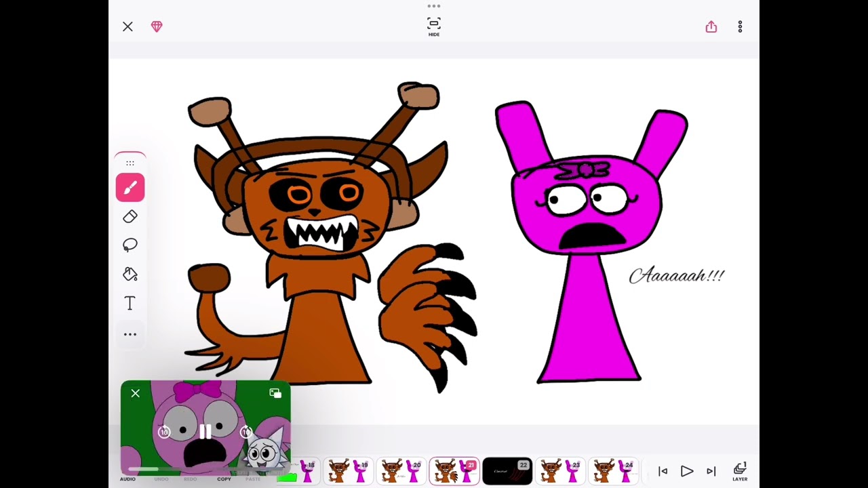This screenshot has height=488, width=868.
Task: Select the Paint bucket fill tool
Action: (x=130, y=274)
